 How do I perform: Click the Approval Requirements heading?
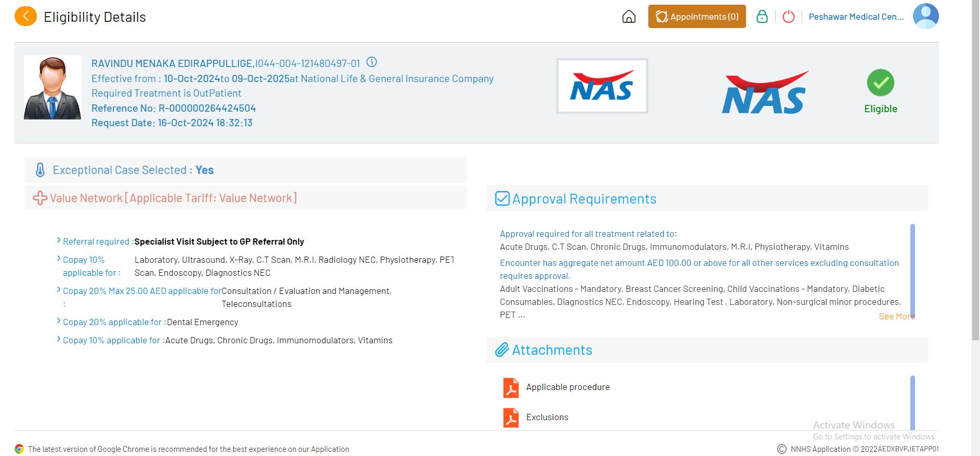pyautogui.click(x=584, y=199)
